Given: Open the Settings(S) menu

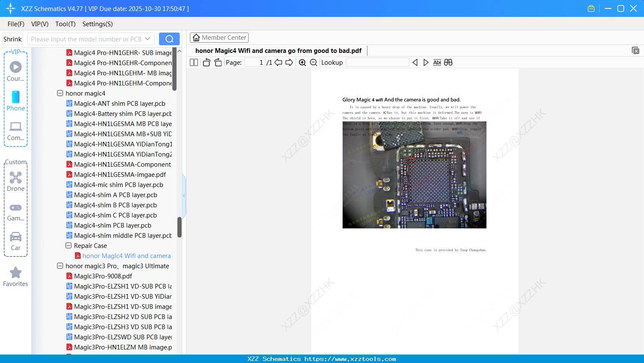Looking at the screenshot, I should pyautogui.click(x=98, y=24).
